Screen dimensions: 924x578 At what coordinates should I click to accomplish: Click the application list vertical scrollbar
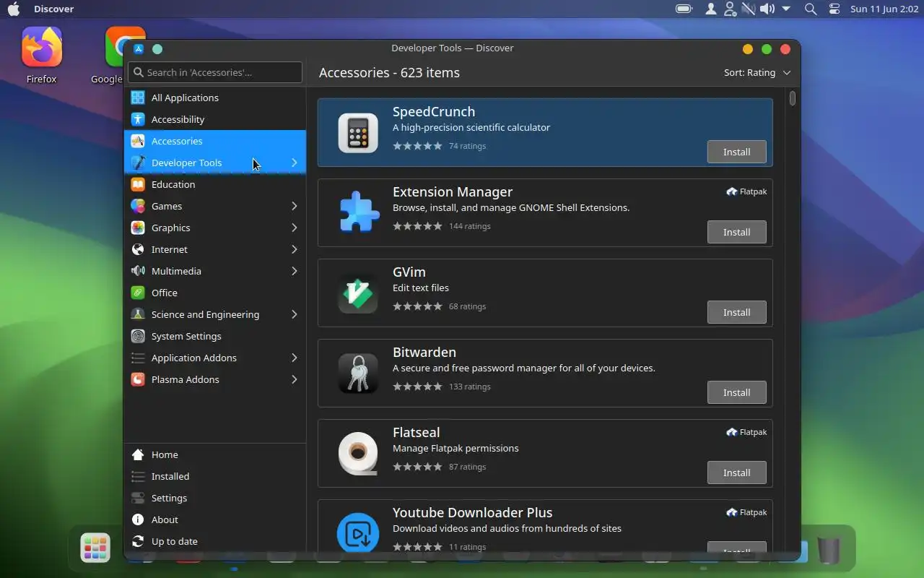click(x=793, y=98)
